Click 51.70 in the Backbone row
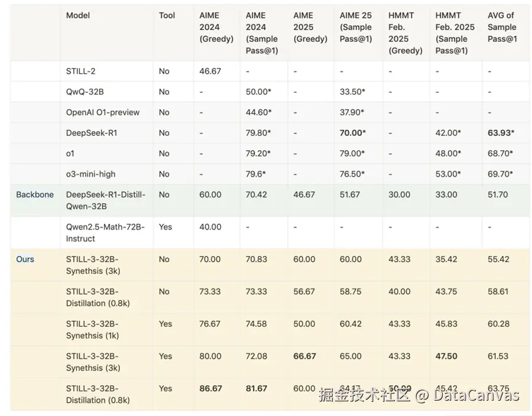 tap(498, 194)
